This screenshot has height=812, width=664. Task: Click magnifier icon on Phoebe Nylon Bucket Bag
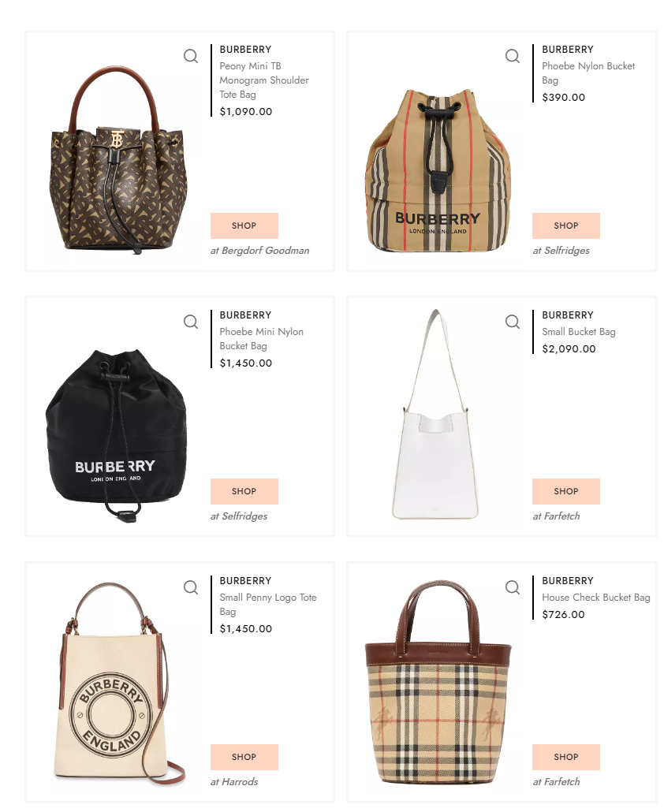pyautogui.click(x=513, y=56)
